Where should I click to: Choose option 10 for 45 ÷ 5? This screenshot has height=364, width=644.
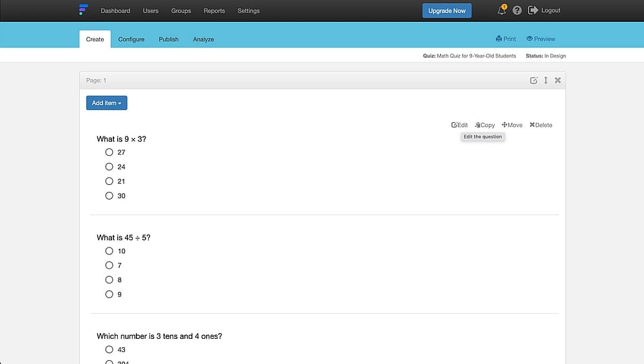click(x=109, y=251)
